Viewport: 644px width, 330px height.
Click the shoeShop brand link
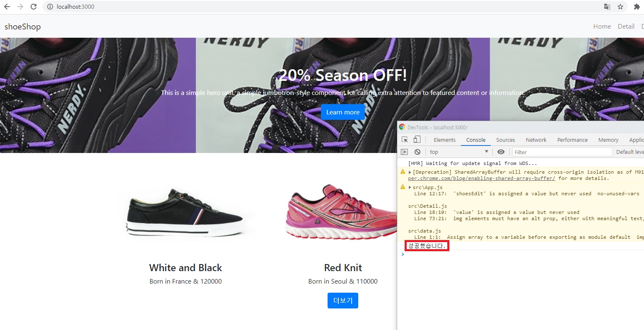(x=23, y=27)
